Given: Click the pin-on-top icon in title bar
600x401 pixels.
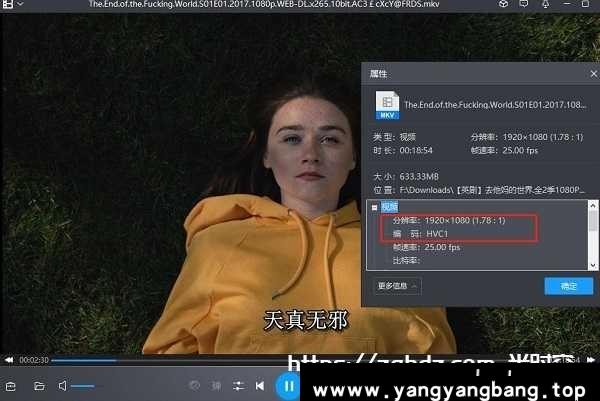Looking at the screenshot, I should tap(546, 4).
